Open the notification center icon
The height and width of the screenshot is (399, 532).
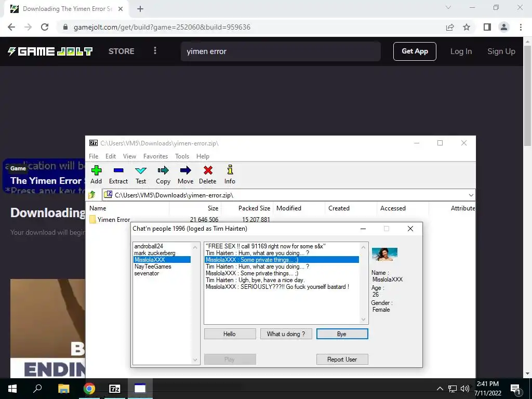(515, 389)
